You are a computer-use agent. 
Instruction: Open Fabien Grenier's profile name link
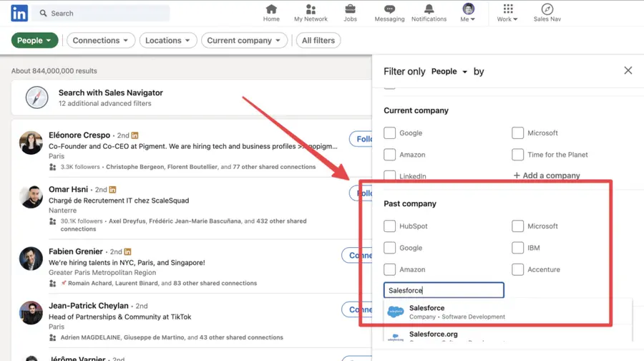pyautogui.click(x=76, y=251)
